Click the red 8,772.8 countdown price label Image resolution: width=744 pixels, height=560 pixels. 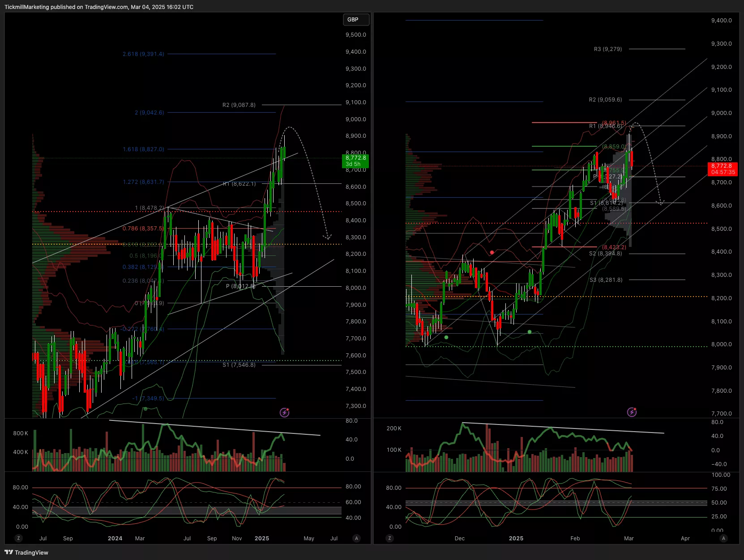click(x=723, y=169)
